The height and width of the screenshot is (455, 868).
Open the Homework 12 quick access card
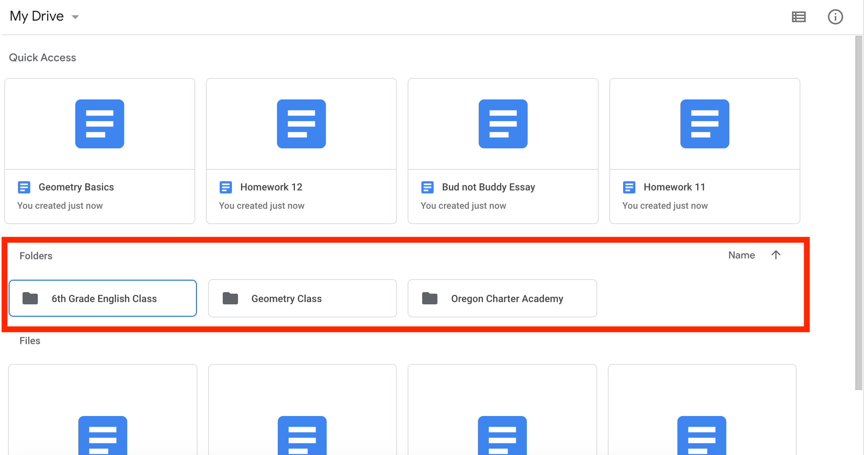[301, 151]
